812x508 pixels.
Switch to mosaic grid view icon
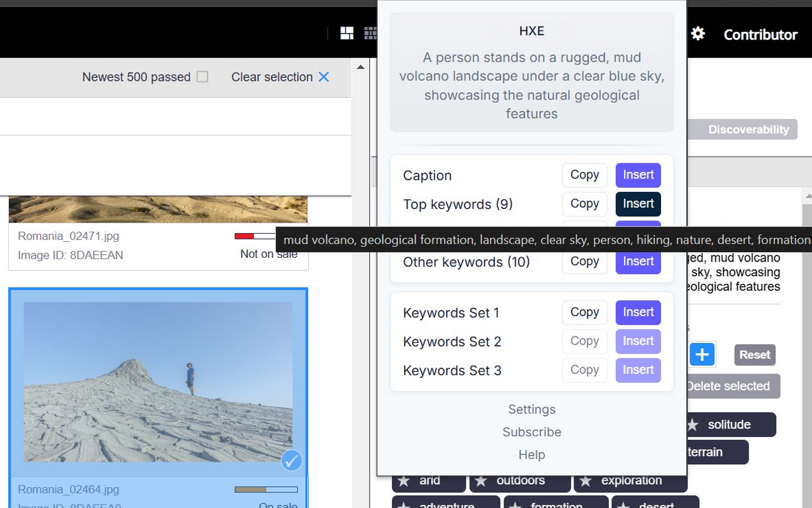coord(372,32)
